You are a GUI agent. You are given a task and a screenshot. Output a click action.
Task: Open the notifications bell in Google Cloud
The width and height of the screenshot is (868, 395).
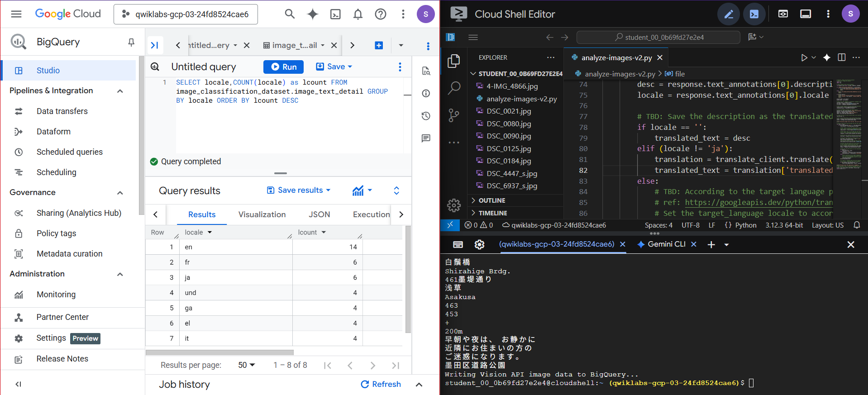(358, 14)
